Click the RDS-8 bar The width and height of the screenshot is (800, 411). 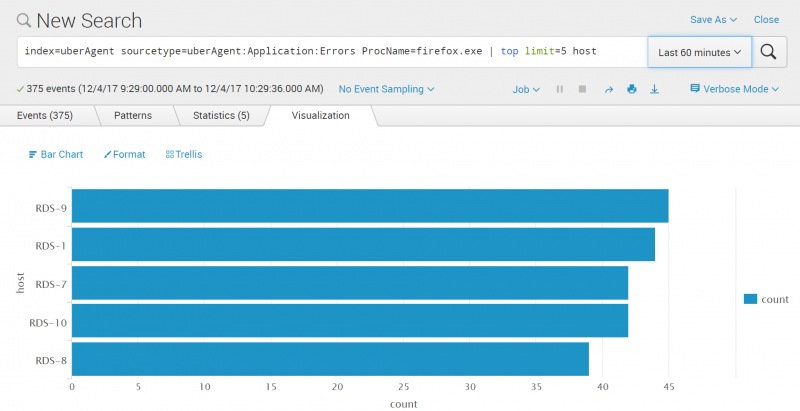[x=330, y=359]
